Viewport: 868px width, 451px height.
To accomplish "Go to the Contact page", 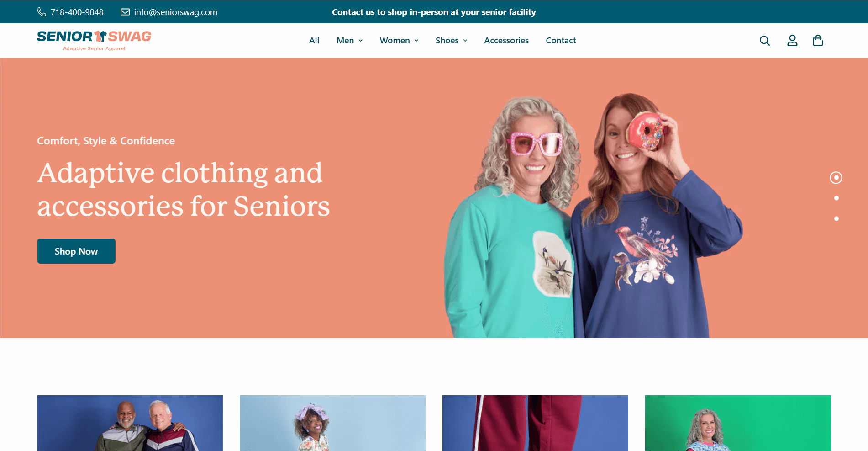I will [561, 41].
